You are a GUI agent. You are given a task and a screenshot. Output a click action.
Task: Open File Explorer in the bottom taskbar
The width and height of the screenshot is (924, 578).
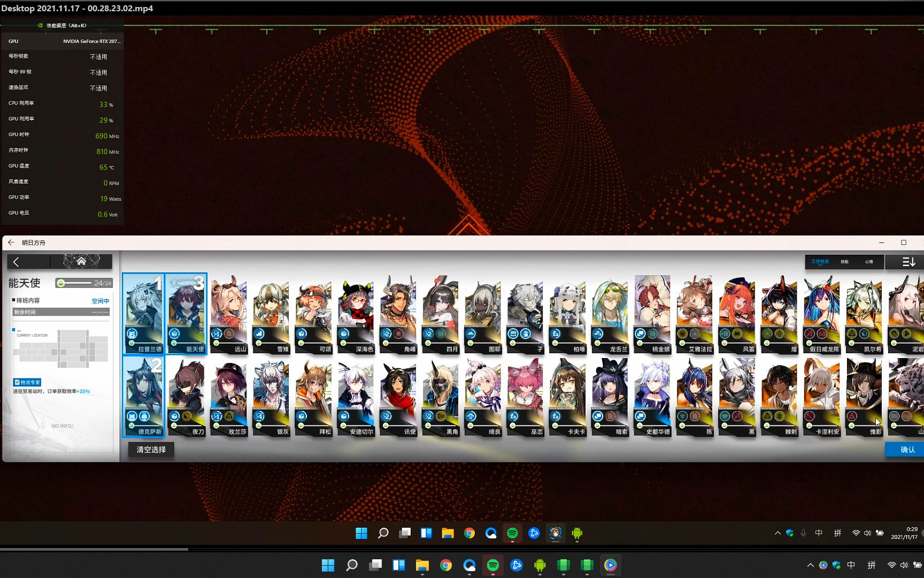(x=422, y=565)
